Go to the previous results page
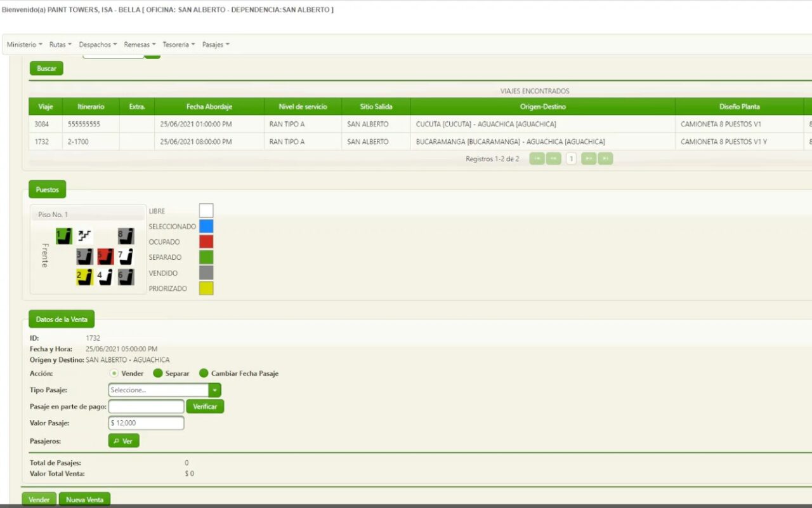 tap(554, 159)
